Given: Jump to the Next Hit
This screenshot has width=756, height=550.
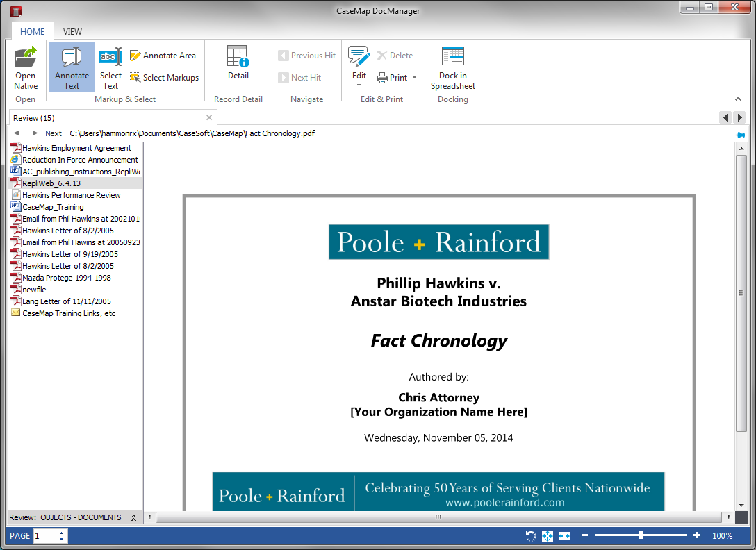Looking at the screenshot, I should pyautogui.click(x=300, y=78).
